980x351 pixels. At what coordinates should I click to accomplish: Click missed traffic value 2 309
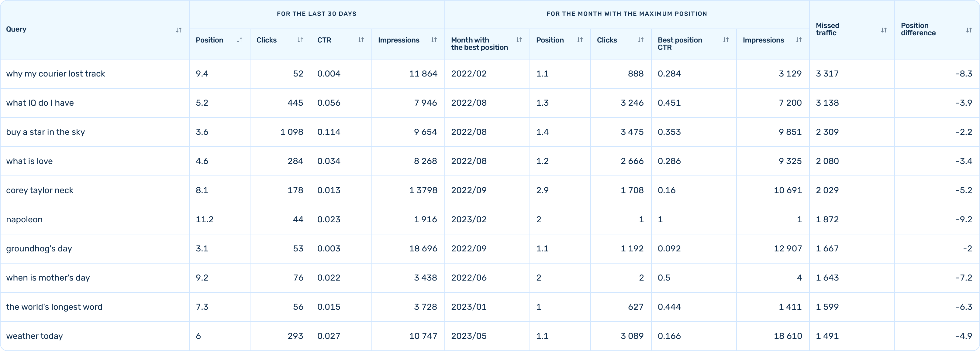pyautogui.click(x=827, y=132)
